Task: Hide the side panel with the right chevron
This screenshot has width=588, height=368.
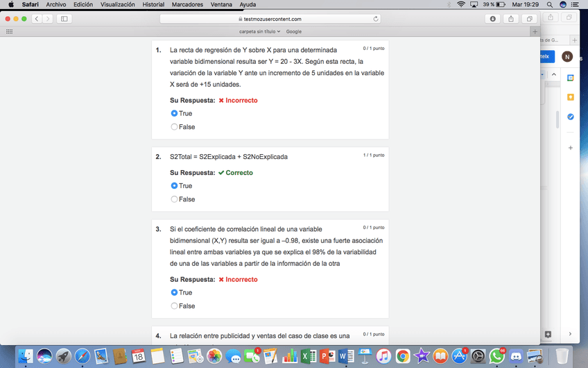Action: point(570,334)
